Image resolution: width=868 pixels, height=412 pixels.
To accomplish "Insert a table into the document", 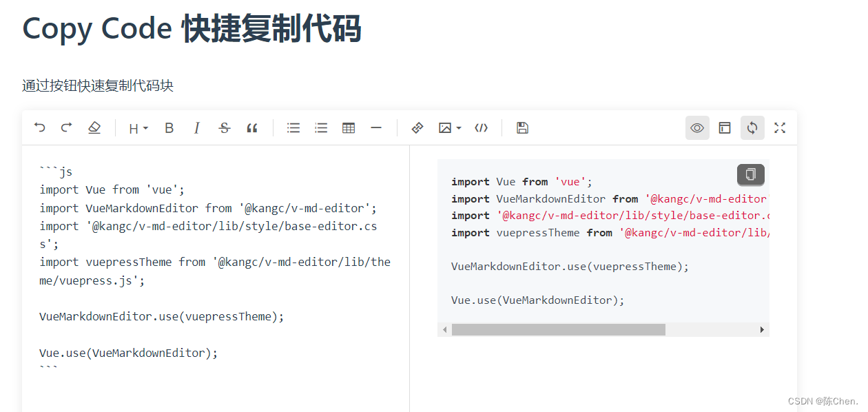I will pyautogui.click(x=348, y=127).
